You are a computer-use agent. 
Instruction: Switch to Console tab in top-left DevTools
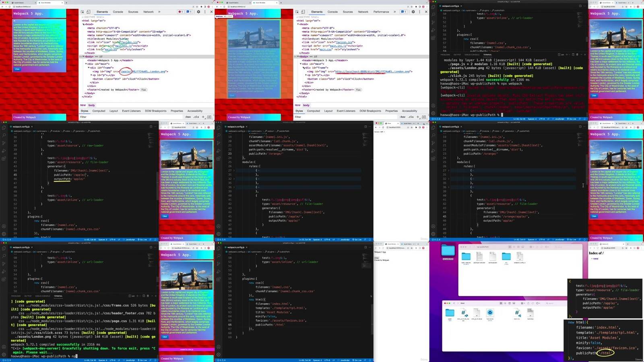[118, 12]
